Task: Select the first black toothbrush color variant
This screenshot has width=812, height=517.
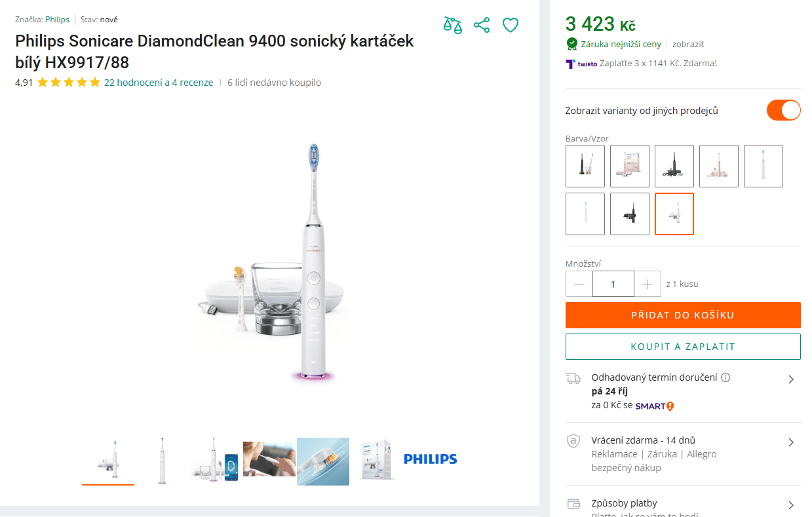Action: (585, 166)
